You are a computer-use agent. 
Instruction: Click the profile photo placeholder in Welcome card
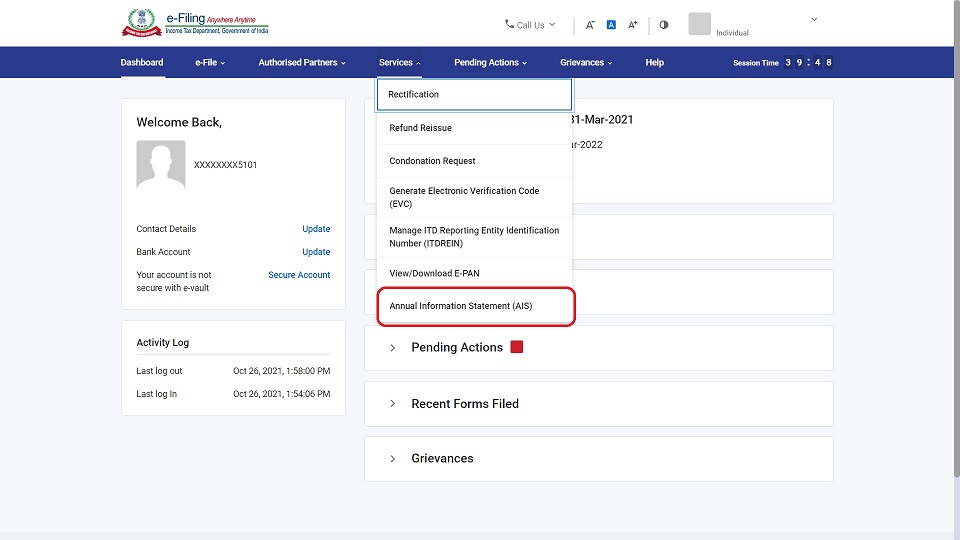coord(161,165)
